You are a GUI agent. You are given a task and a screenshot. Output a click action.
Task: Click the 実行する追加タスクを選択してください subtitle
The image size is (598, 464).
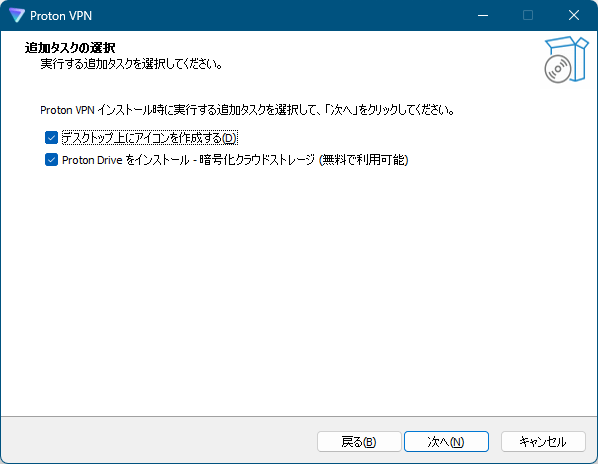coord(132,64)
